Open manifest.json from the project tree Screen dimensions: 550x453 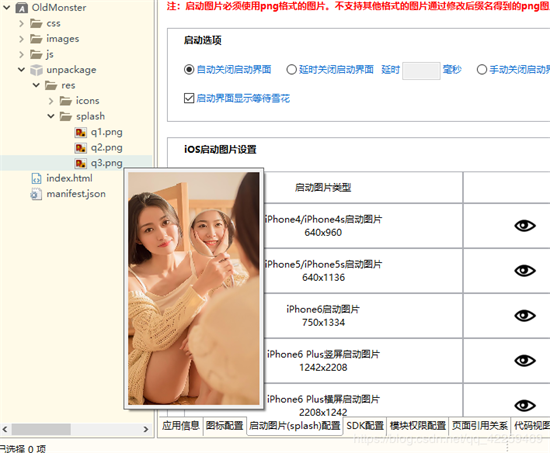point(76,194)
